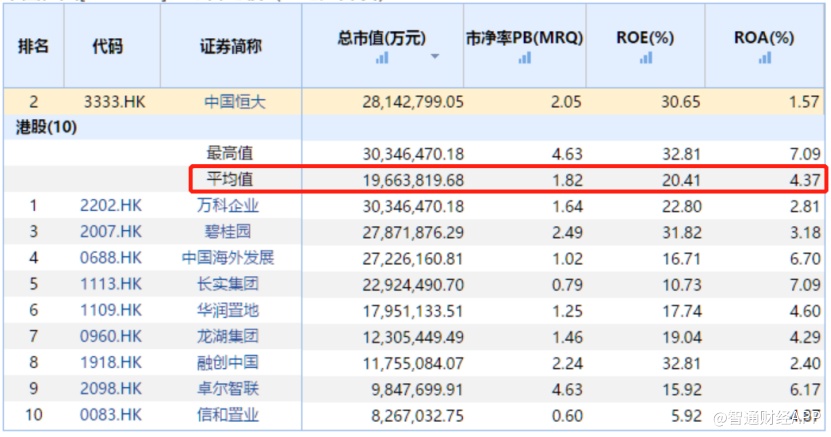
Task: Open stock link 龙湖集团
Action: [x=228, y=336]
